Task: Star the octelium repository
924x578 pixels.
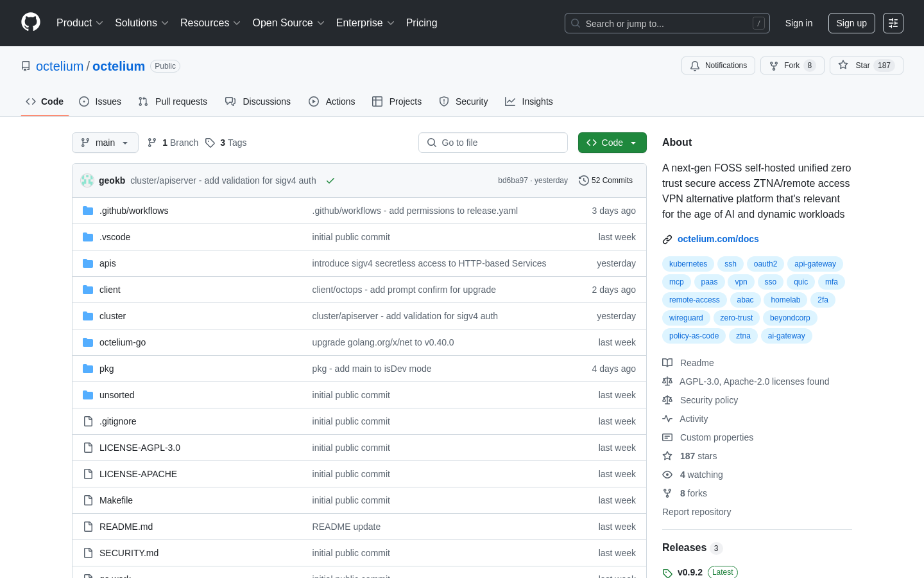Action: click(866, 66)
